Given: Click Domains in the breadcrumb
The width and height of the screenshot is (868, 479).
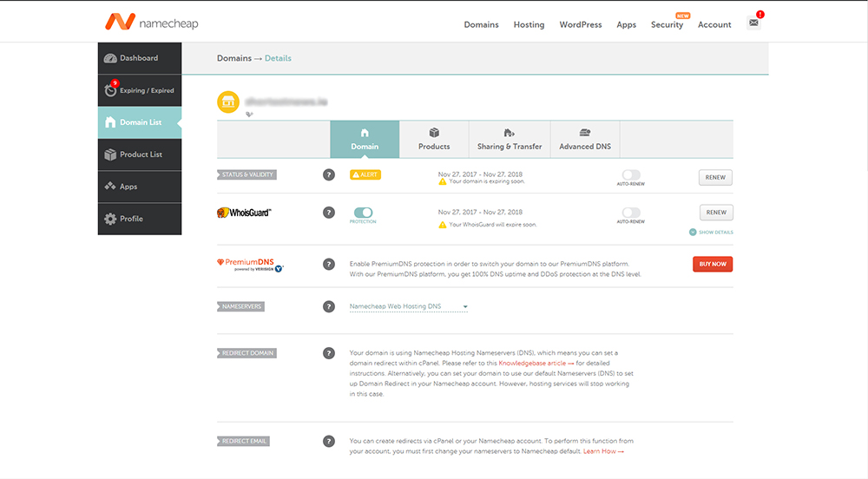Looking at the screenshot, I should point(234,58).
